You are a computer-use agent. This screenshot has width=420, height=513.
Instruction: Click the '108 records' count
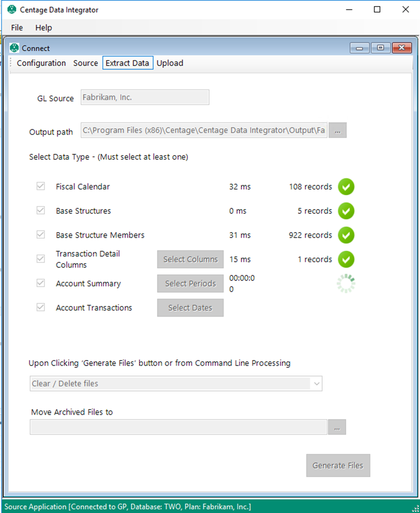coord(311,187)
